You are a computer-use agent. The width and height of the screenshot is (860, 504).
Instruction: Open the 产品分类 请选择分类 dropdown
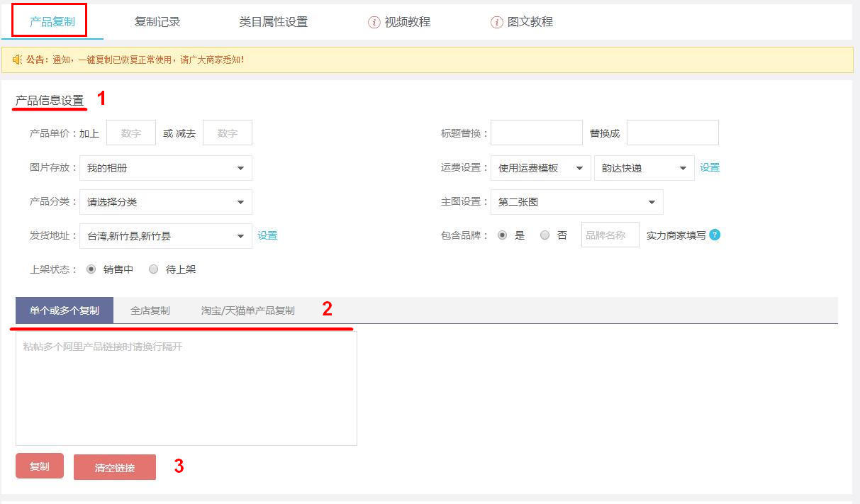coord(166,202)
